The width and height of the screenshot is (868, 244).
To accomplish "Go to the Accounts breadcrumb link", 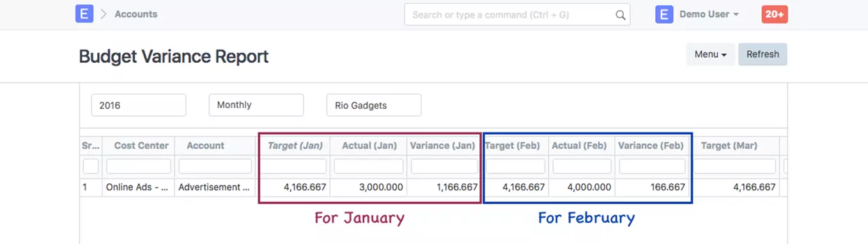I will click(136, 14).
